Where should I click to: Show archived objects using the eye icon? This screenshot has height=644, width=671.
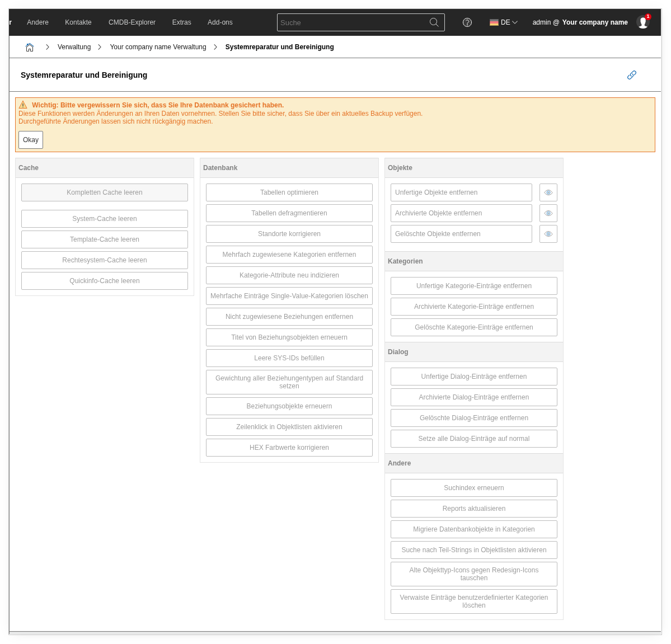[548, 213]
